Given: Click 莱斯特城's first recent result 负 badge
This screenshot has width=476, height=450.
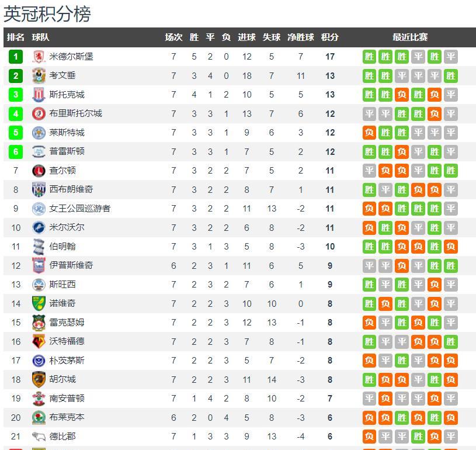Looking at the screenshot, I should coord(369,133).
